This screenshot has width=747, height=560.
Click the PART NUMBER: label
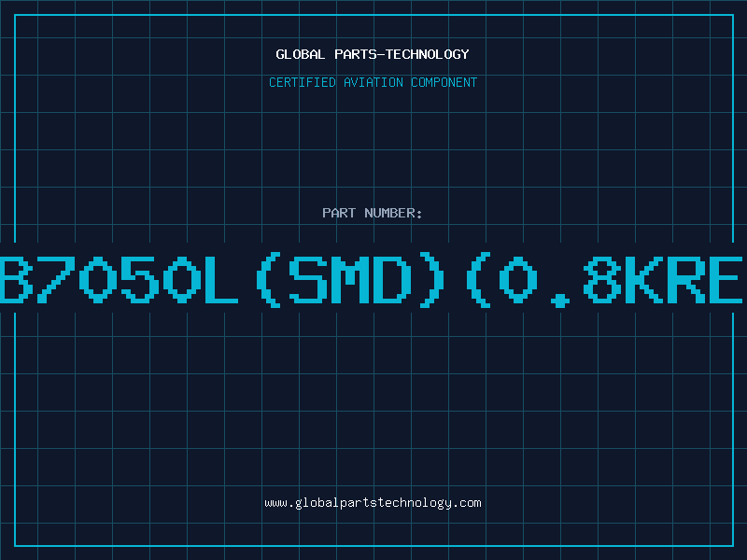coord(373,213)
